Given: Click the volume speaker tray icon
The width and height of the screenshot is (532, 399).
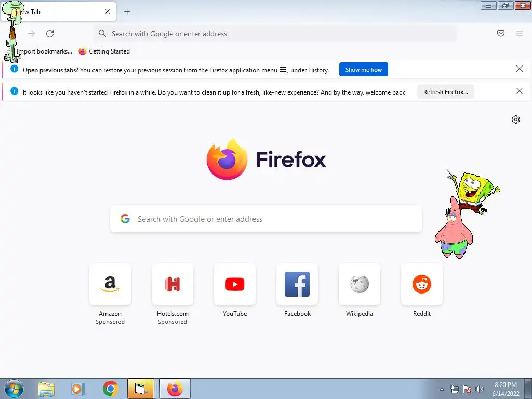Looking at the screenshot, I should (x=480, y=389).
